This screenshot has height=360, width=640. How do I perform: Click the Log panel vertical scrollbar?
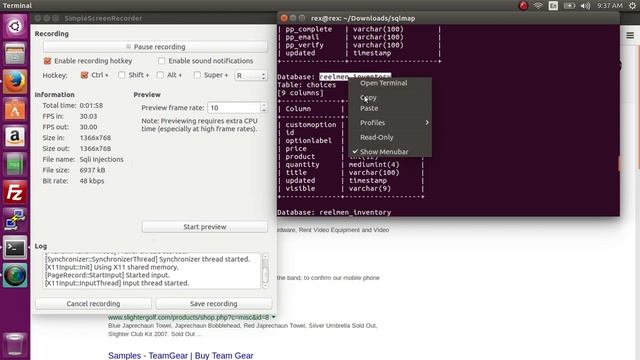[x=265, y=271]
